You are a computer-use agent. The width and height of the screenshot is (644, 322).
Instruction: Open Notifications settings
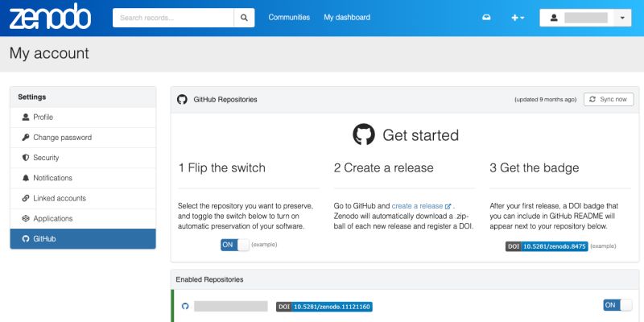(x=83, y=178)
